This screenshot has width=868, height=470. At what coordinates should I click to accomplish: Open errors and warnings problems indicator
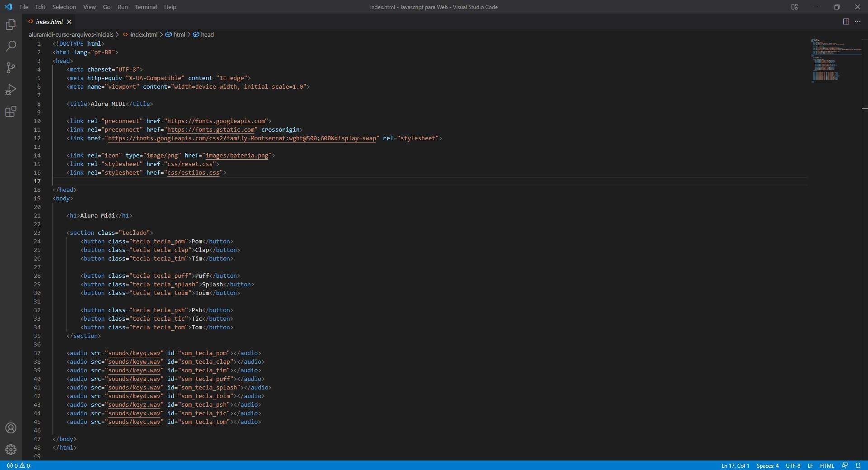pyautogui.click(x=19, y=465)
